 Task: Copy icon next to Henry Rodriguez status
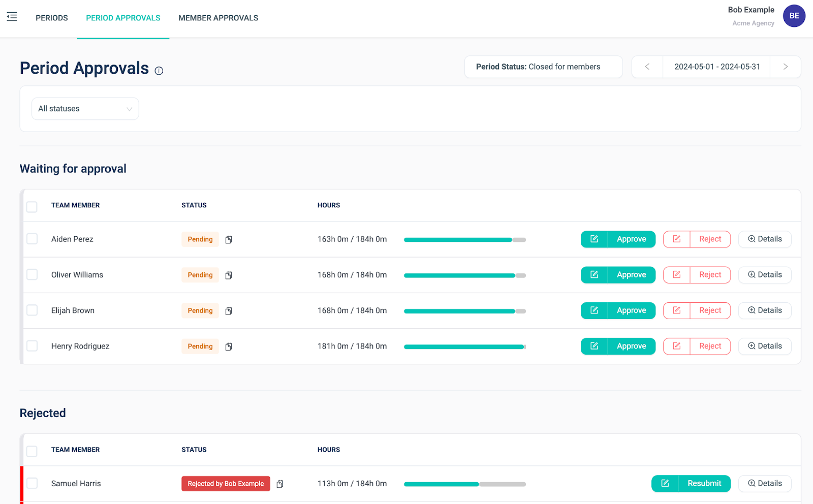coord(229,346)
